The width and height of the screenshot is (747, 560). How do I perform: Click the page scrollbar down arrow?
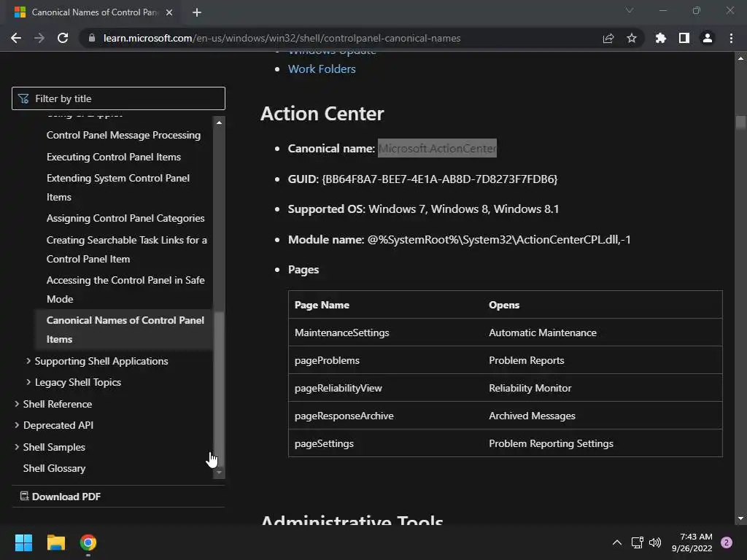point(740,518)
